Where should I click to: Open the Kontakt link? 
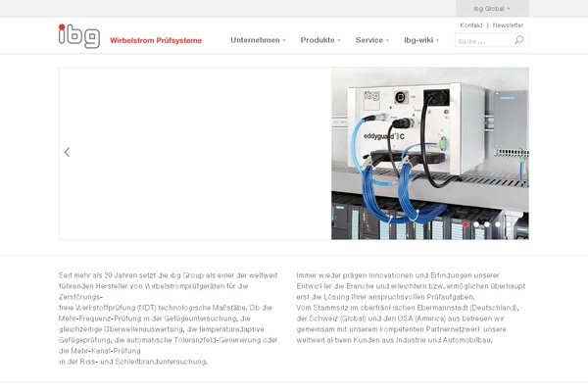point(471,25)
